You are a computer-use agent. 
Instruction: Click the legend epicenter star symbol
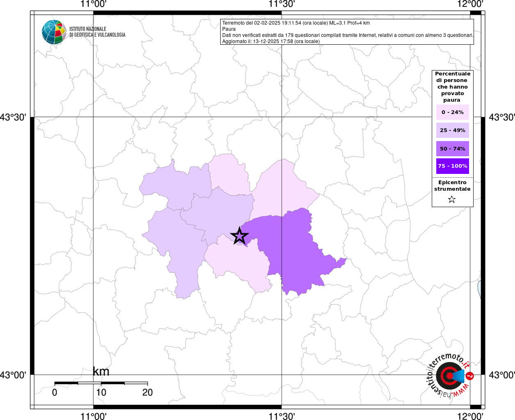[x=452, y=199]
